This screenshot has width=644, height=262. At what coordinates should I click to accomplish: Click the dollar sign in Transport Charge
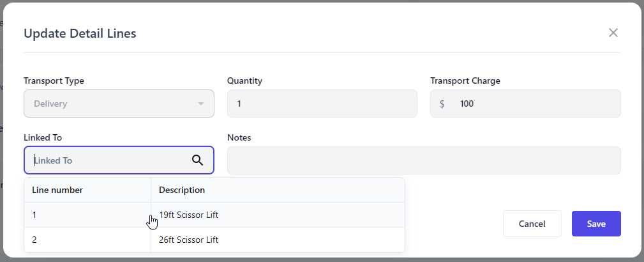pyautogui.click(x=442, y=104)
